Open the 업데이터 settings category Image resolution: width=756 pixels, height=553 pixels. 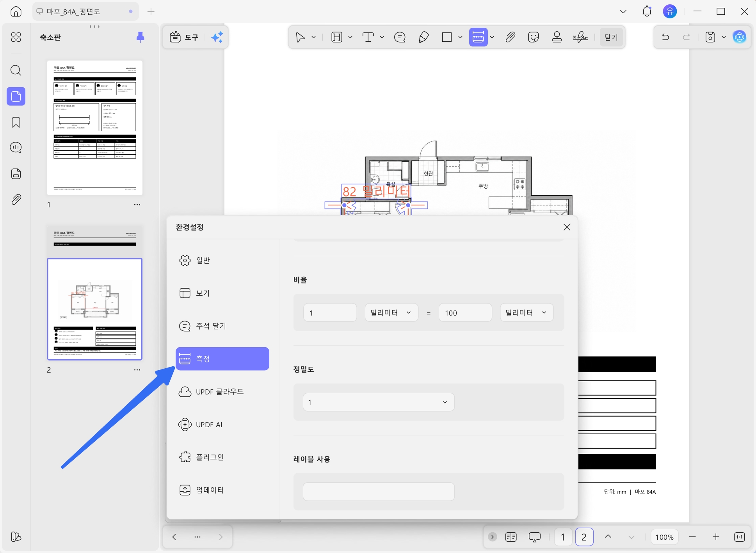pyautogui.click(x=222, y=490)
